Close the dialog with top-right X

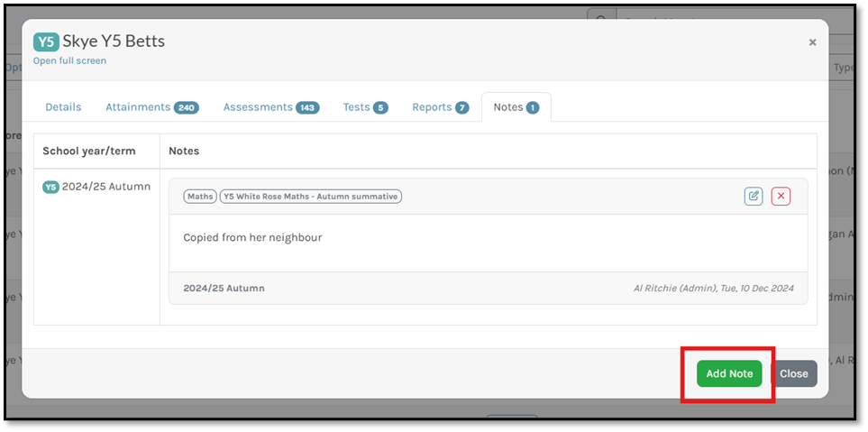coord(812,42)
